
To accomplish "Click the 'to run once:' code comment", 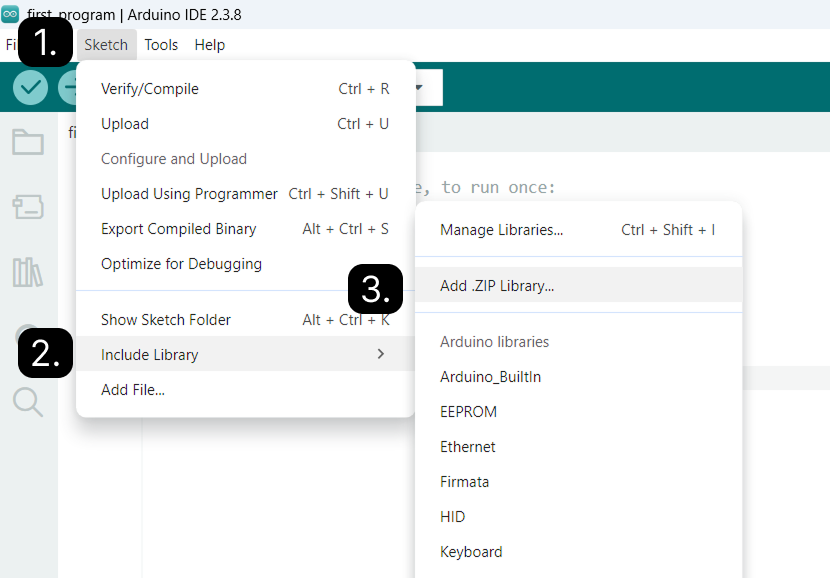I will [498, 187].
